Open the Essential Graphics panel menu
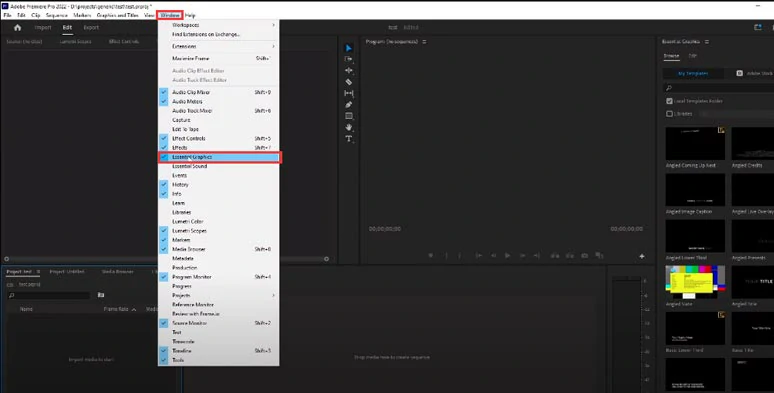 coord(707,42)
